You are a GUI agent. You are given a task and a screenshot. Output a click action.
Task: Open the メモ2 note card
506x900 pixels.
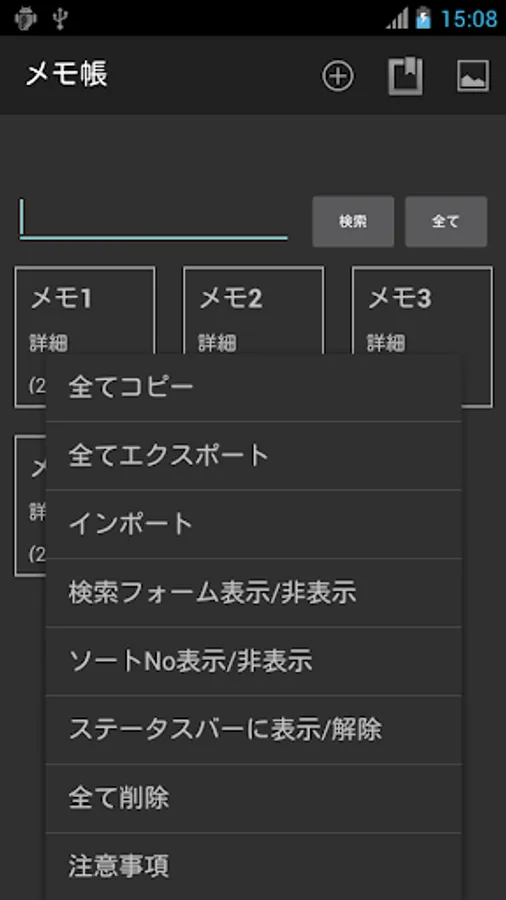pos(254,311)
